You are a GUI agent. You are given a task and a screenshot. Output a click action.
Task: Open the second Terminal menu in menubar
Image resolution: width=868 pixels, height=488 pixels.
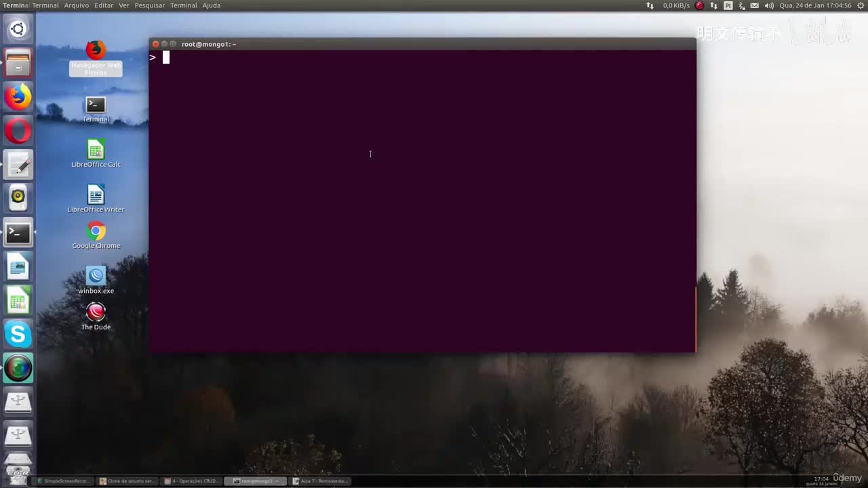[183, 5]
